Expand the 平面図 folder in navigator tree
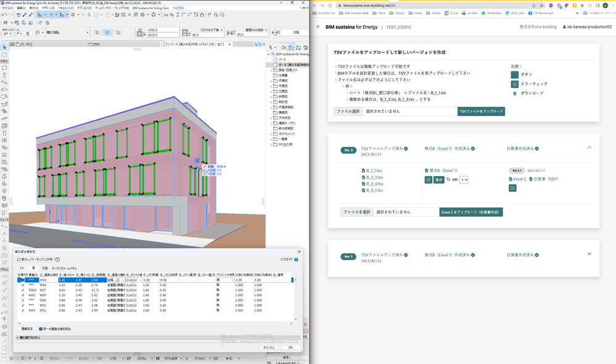 pyautogui.click(x=271, y=86)
